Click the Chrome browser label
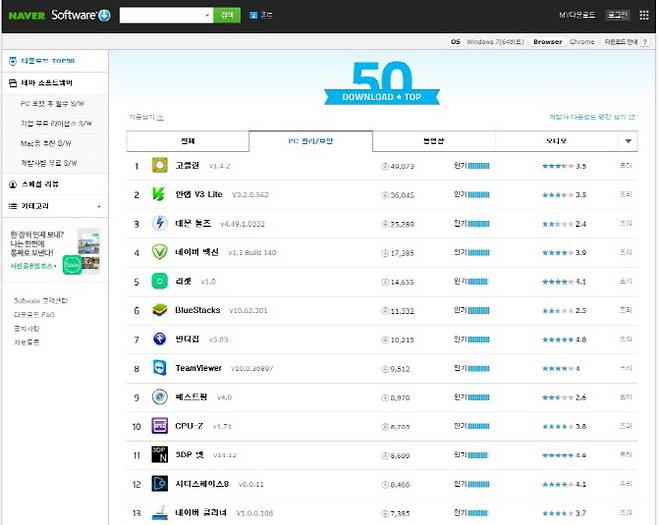 pos(582,42)
